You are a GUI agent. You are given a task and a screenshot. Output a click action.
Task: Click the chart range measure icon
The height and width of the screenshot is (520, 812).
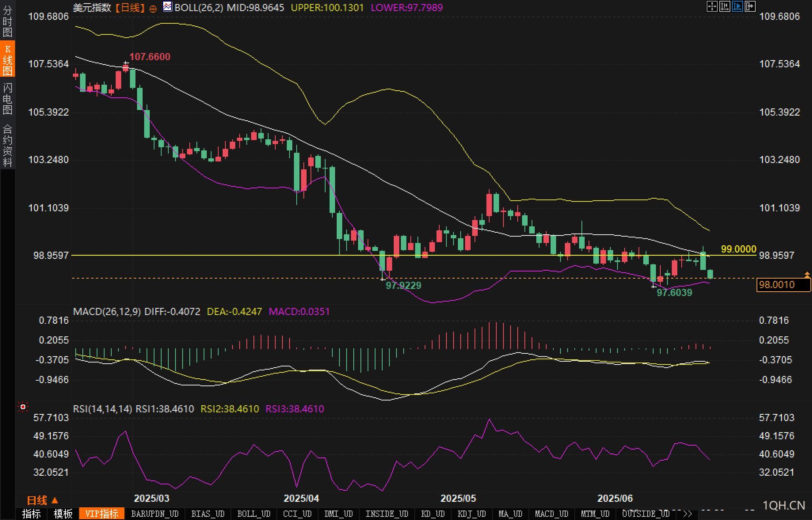coord(724,6)
